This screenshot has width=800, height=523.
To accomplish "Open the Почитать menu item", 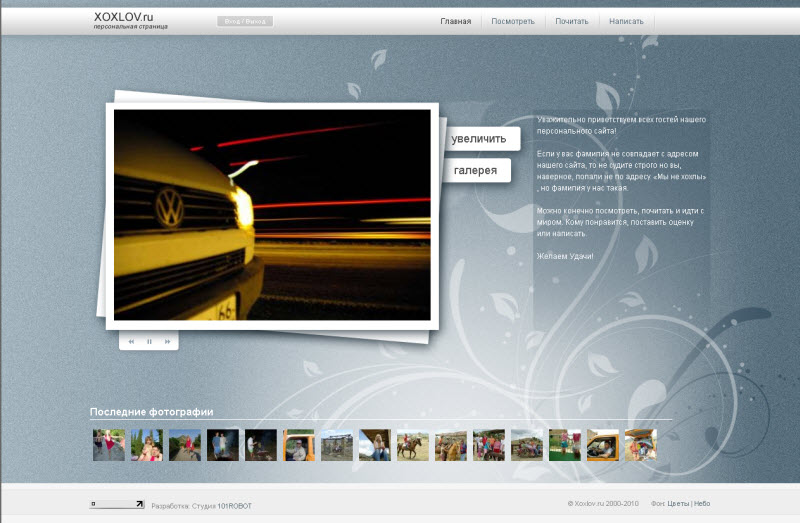I will pos(572,21).
